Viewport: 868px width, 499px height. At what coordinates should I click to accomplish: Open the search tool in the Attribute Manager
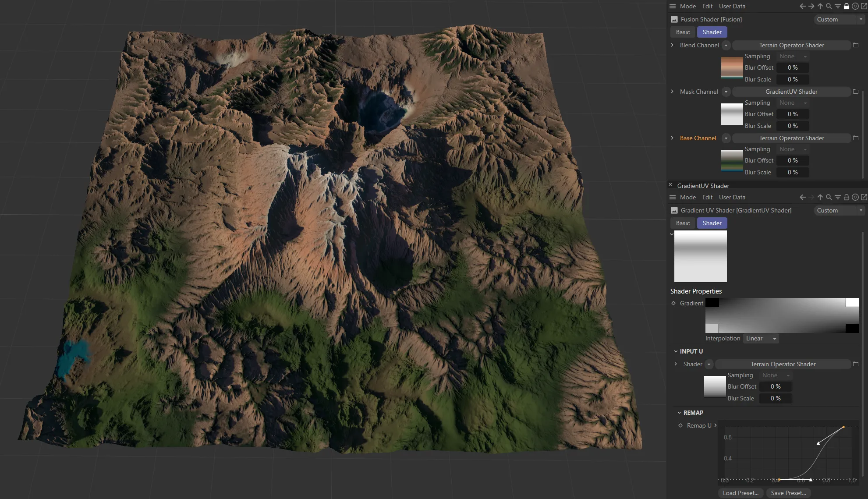829,6
